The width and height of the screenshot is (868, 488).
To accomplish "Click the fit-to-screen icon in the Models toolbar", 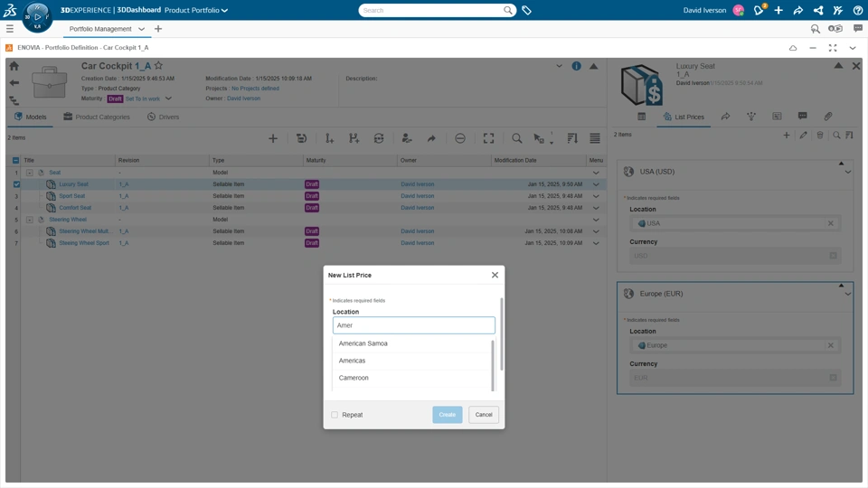I will [488, 138].
